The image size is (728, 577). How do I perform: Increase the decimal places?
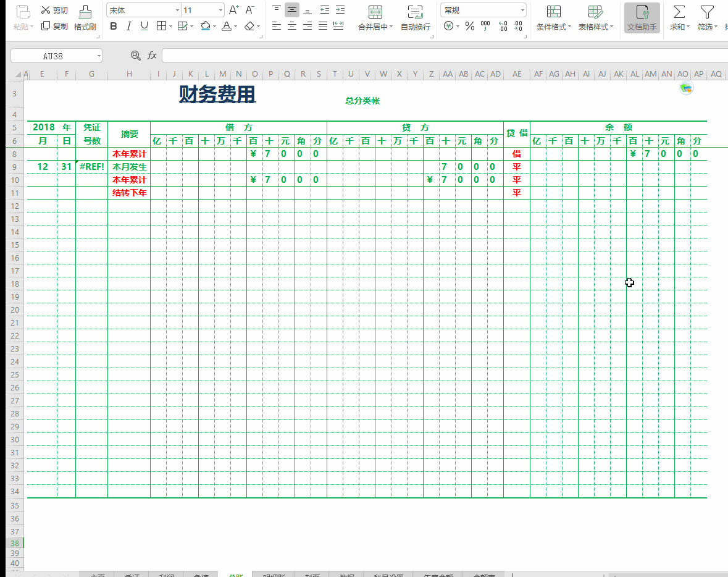pyautogui.click(x=503, y=26)
